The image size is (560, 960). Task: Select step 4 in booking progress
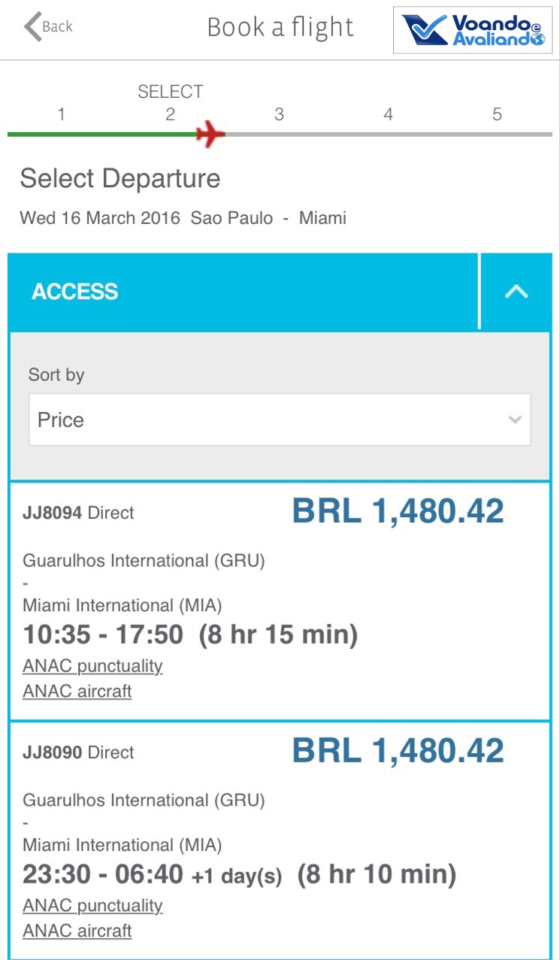tap(388, 115)
